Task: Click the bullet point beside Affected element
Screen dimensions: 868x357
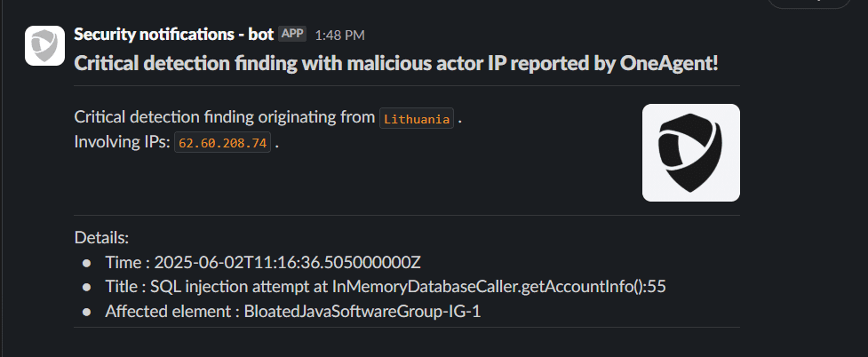Action: click(86, 312)
